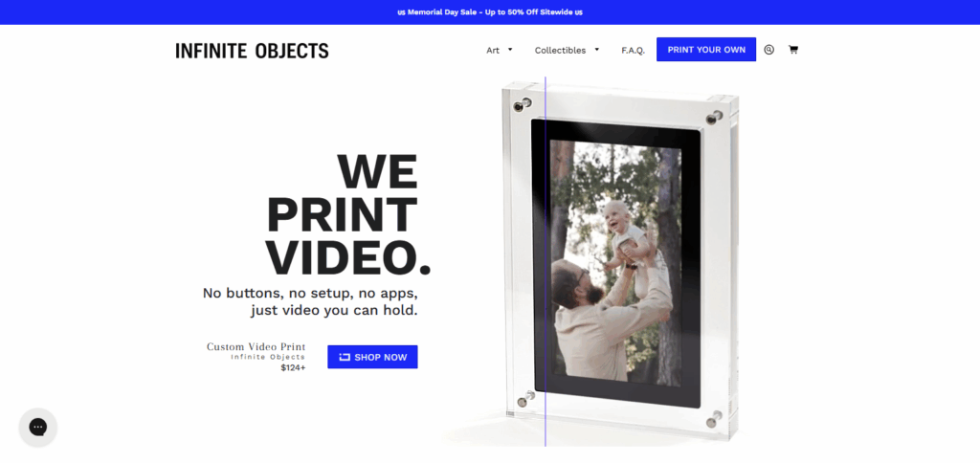
Task: Click the Print Your Own button
Action: click(706, 50)
